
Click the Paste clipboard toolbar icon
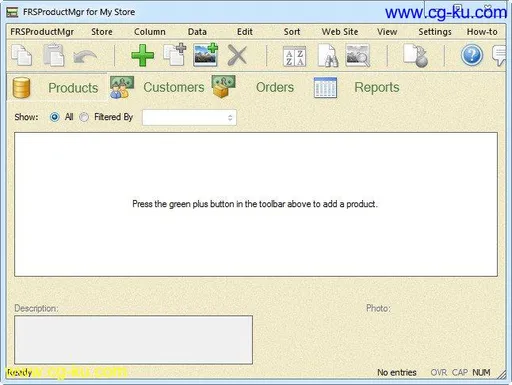pos(53,55)
